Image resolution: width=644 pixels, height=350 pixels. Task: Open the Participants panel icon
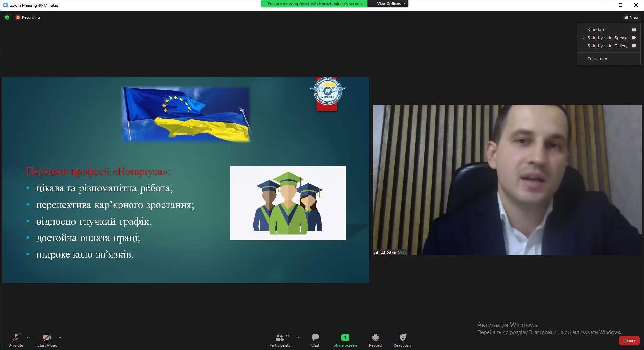[279, 337]
